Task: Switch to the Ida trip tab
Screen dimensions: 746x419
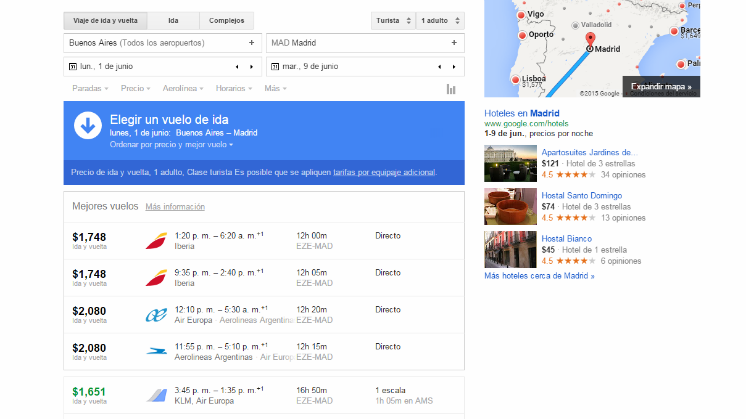Action: tap(173, 21)
